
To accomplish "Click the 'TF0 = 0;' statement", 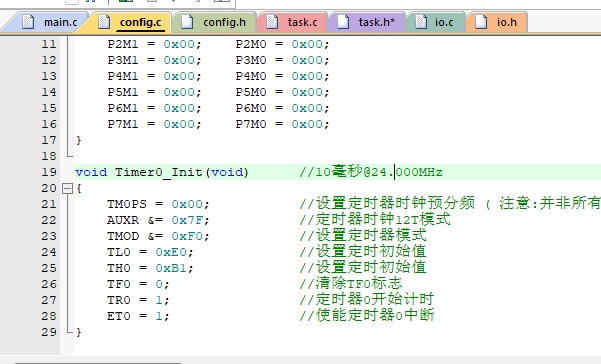I will coord(138,284).
